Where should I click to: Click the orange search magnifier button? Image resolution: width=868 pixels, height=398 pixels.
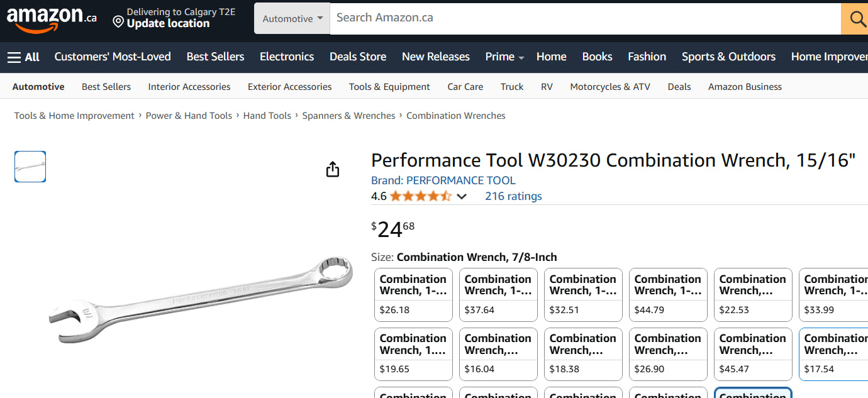(856, 19)
